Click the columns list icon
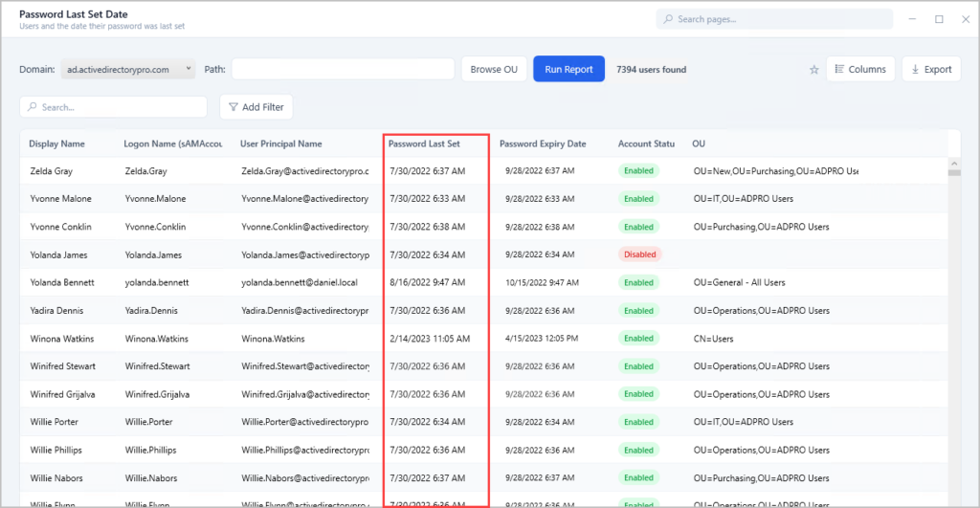980x508 pixels. [839, 69]
